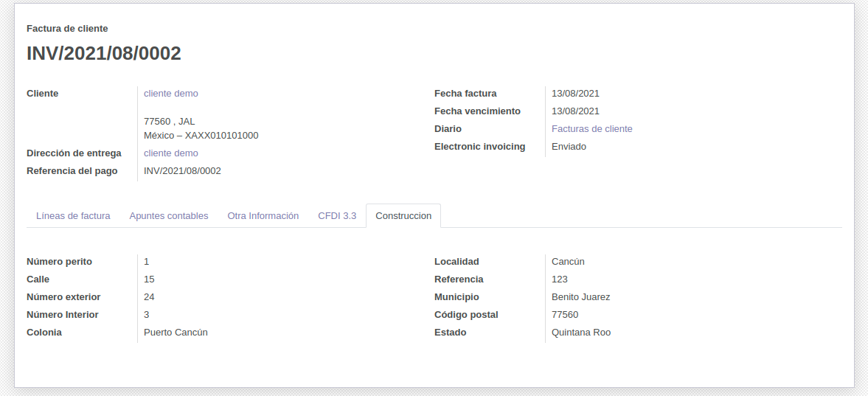
Task: Open the Líneas de factura tab
Action: [73, 216]
